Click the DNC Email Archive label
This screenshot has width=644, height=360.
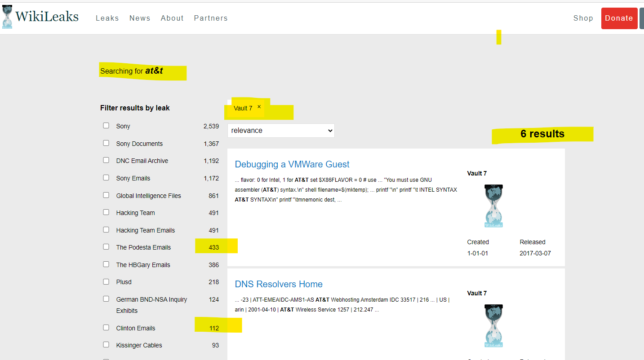pos(142,161)
